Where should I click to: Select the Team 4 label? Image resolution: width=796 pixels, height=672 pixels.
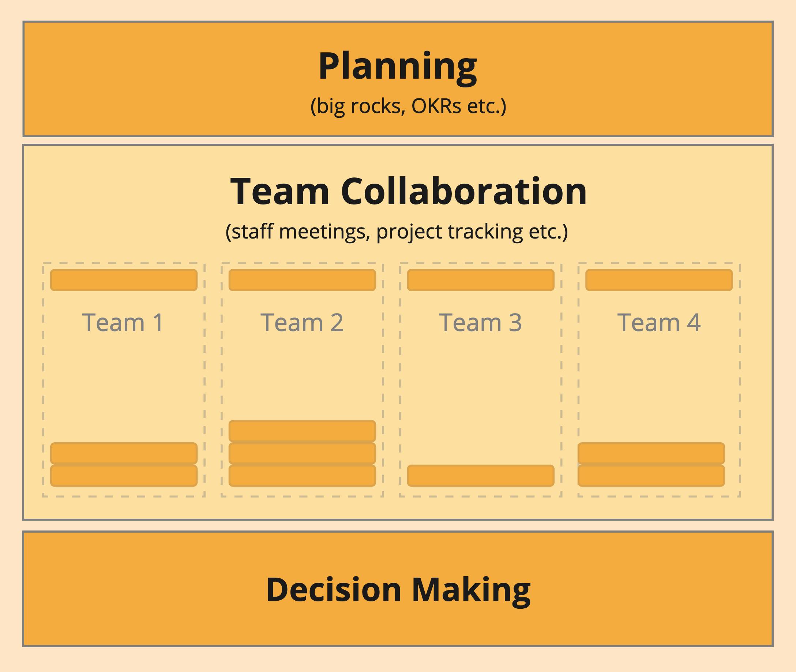tap(659, 323)
